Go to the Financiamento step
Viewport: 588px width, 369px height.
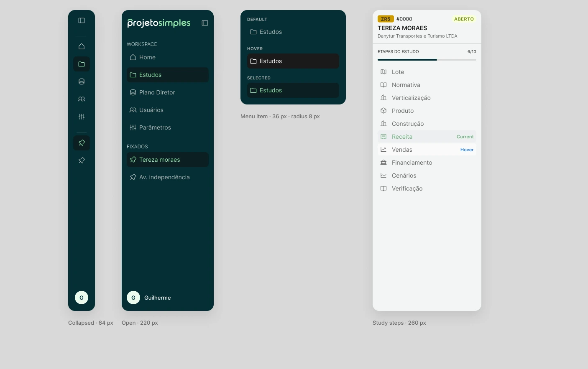tap(427, 163)
